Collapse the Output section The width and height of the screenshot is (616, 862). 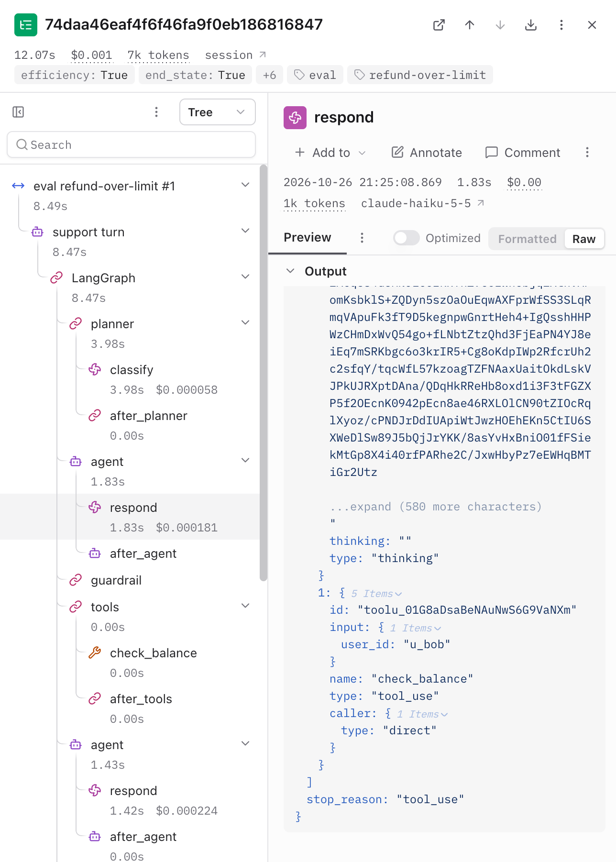click(x=290, y=271)
